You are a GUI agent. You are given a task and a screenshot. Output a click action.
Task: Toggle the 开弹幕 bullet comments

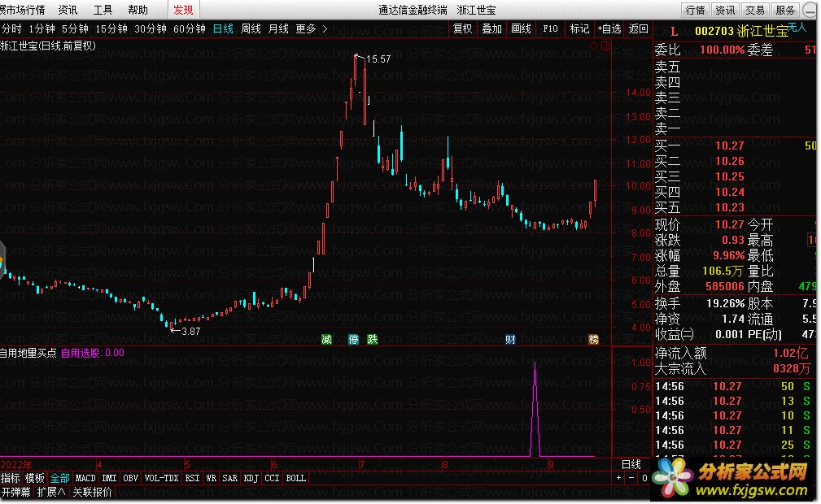16,492
